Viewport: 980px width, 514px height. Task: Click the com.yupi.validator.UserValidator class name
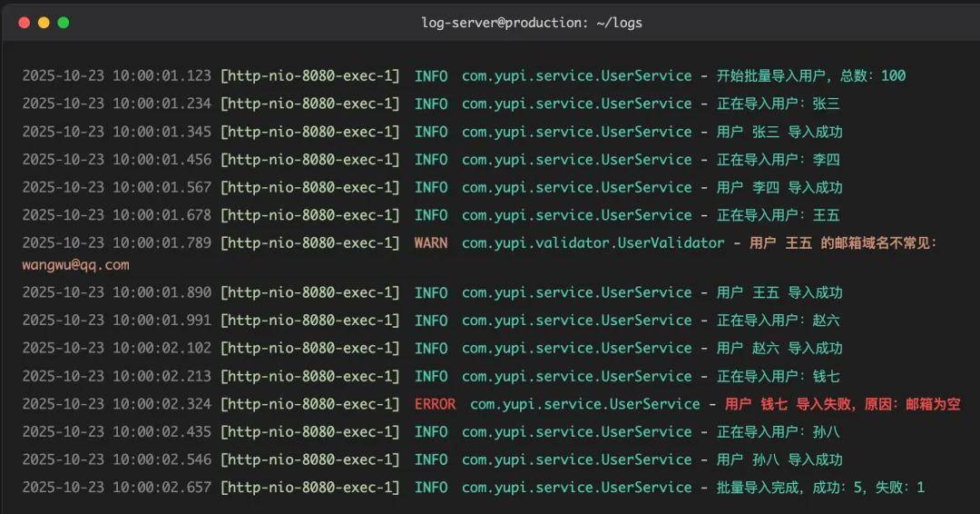pyautogui.click(x=593, y=243)
